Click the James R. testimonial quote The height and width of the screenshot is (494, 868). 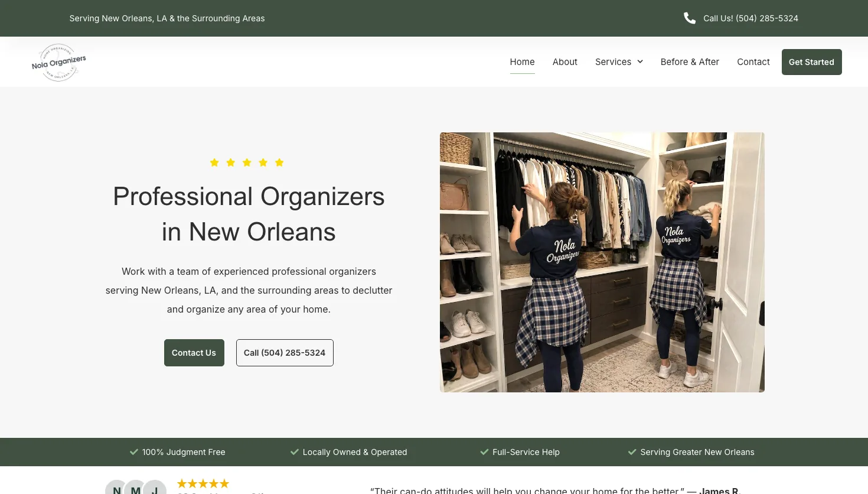point(555,490)
